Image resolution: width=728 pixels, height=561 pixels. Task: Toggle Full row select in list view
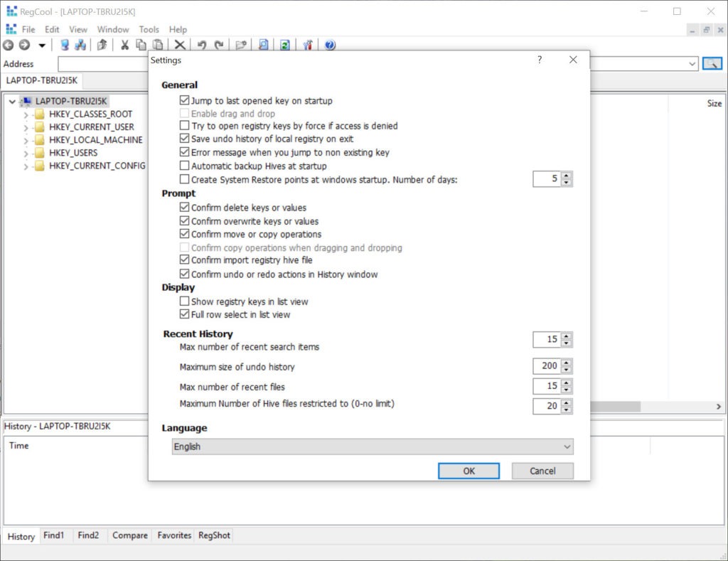tap(184, 314)
